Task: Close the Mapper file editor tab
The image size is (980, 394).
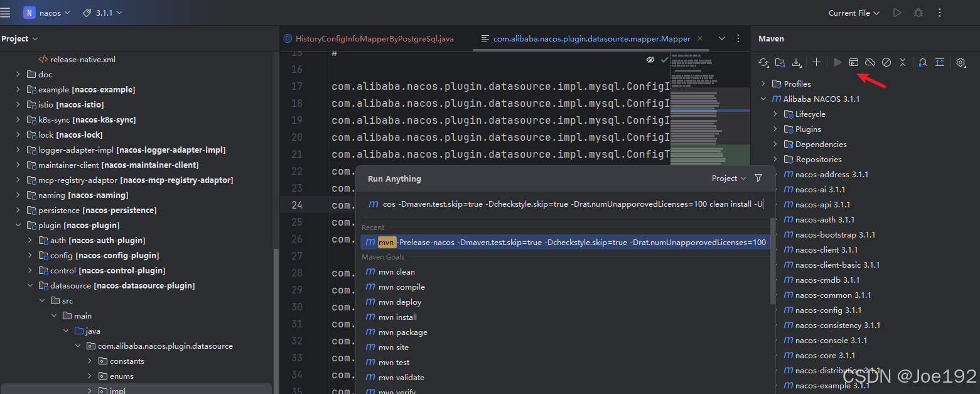Action: (701, 39)
